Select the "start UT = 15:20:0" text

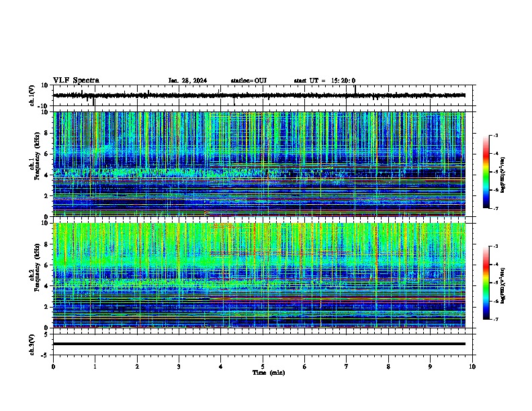pos(324,81)
